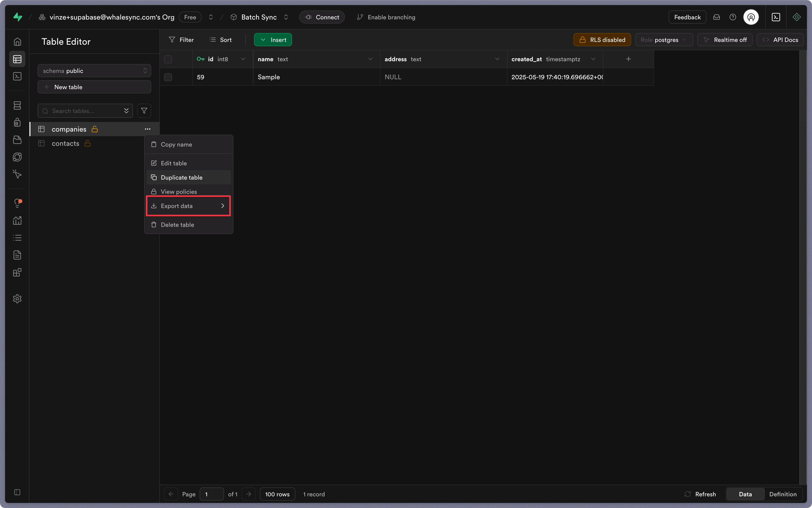Open the green AI assistant icon
The width and height of the screenshot is (812, 508).
click(x=797, y=17)
